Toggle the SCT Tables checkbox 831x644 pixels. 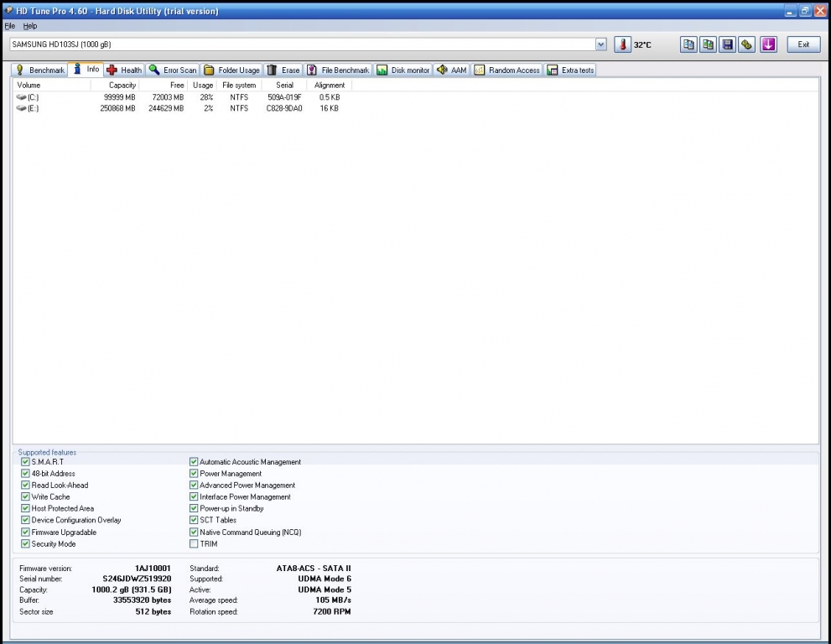(x=194, y=520)
